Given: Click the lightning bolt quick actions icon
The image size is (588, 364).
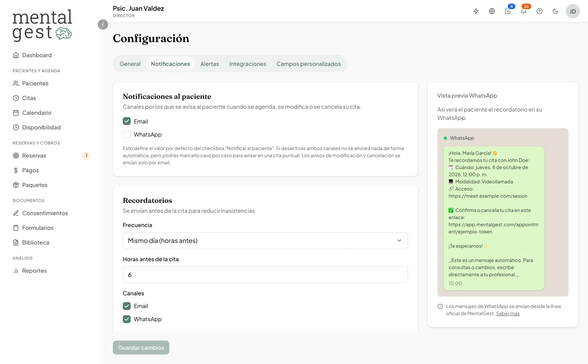Looking at the screenshot, I should pyautogui.click(x=476, y=11).
